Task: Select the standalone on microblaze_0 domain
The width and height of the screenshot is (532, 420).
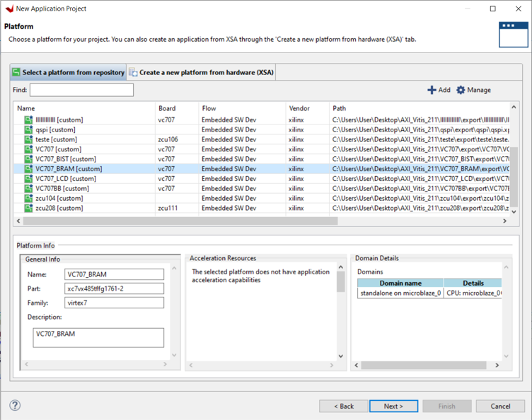Action: [x=400, y=293]
